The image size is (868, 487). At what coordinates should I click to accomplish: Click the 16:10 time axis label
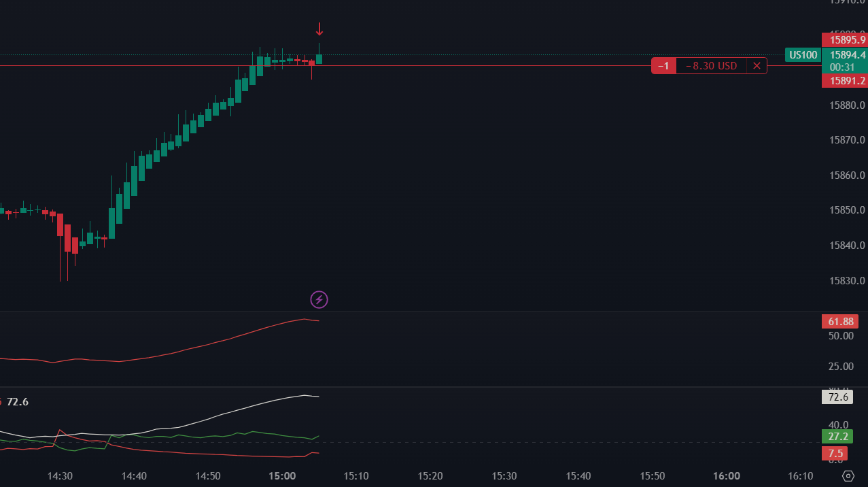click(801, 476)
